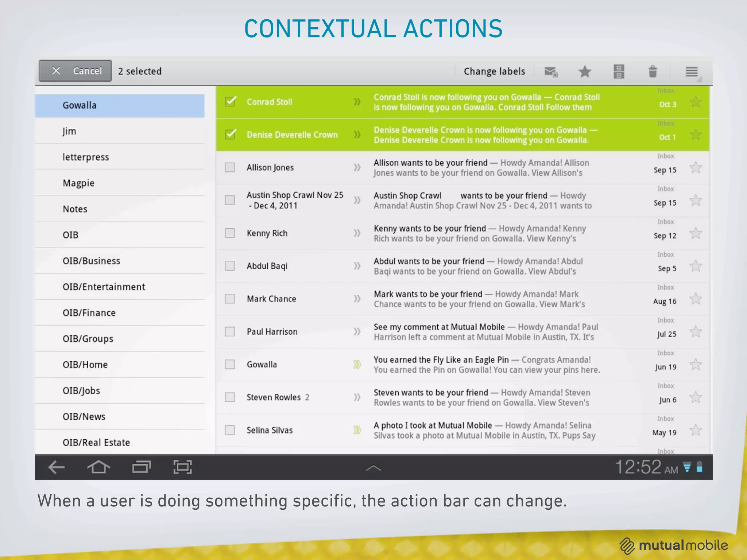The image size is (747, 560).
Task: Tap the screenshot capture icon
Action: 182,467
